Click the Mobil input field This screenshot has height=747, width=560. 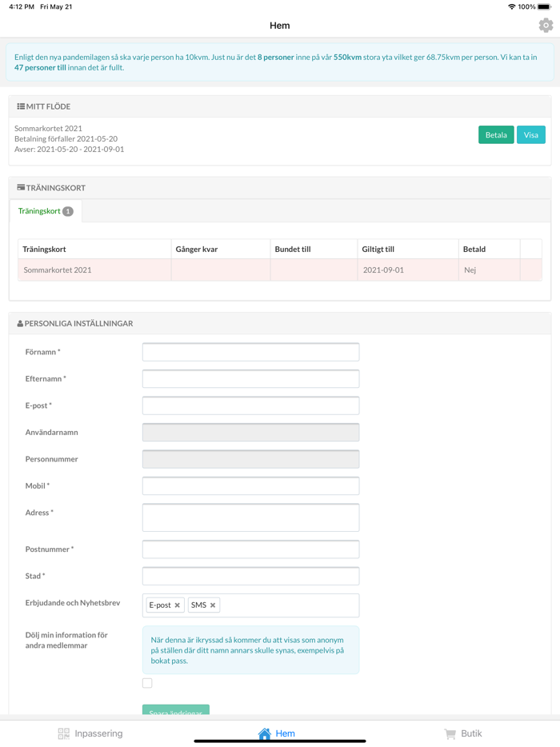coord(250,485)
